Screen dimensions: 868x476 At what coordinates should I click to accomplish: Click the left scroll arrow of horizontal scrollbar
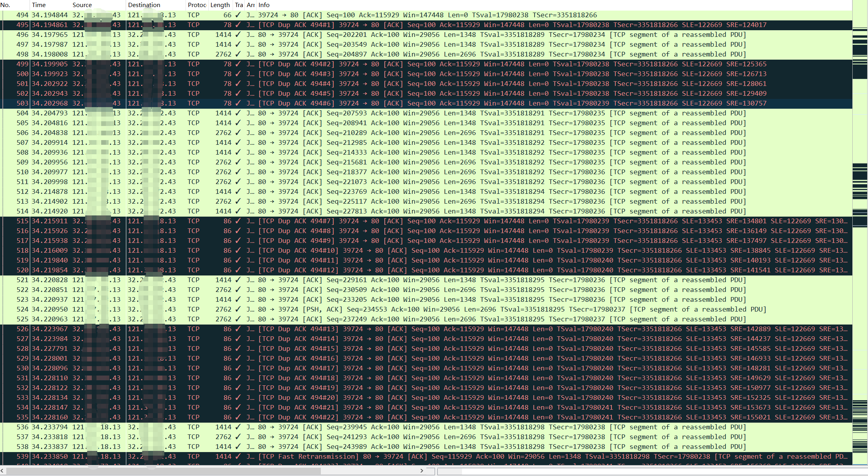coord(2,471)
